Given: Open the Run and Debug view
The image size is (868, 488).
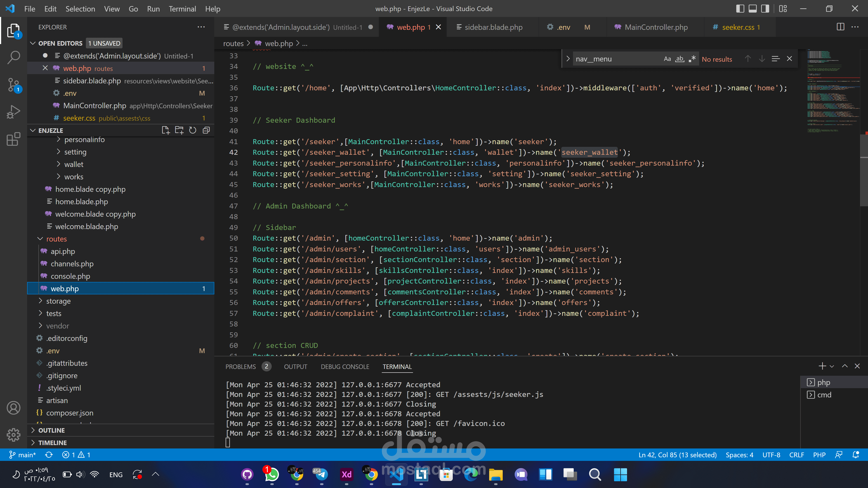Looking at the screenshot, I should coord(14,112).
